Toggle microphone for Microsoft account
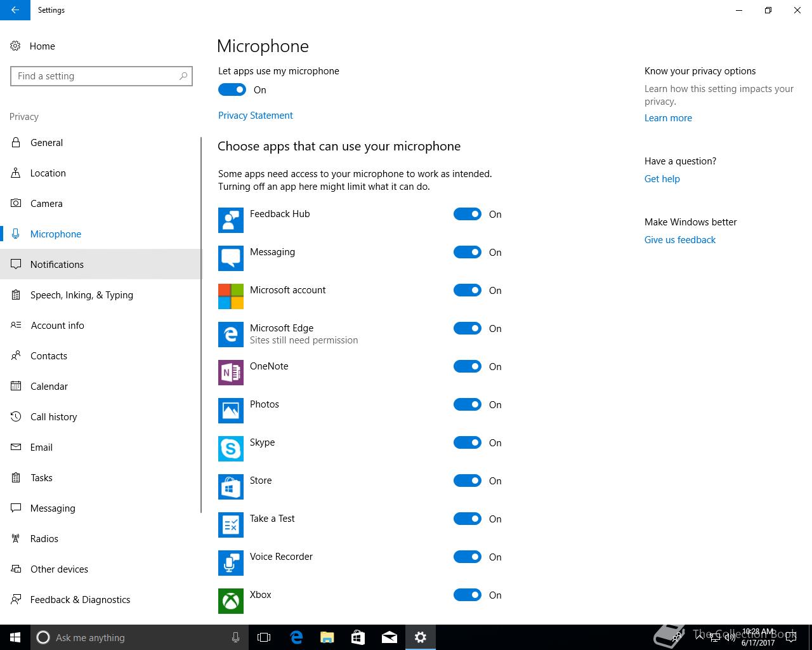Viewport: 812px width, 650px height. coord(468,290)
